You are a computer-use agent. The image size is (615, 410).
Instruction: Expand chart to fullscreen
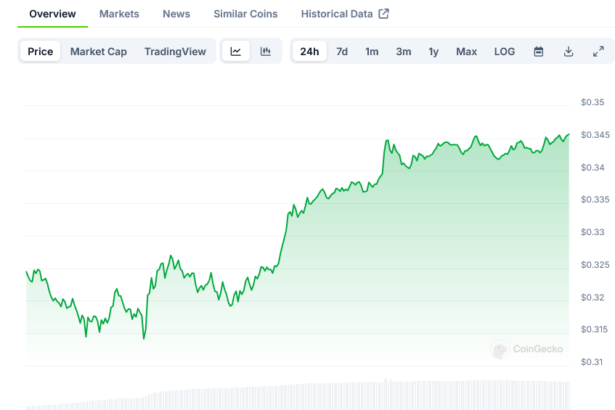pyautogui.click(x=598, y=51)
